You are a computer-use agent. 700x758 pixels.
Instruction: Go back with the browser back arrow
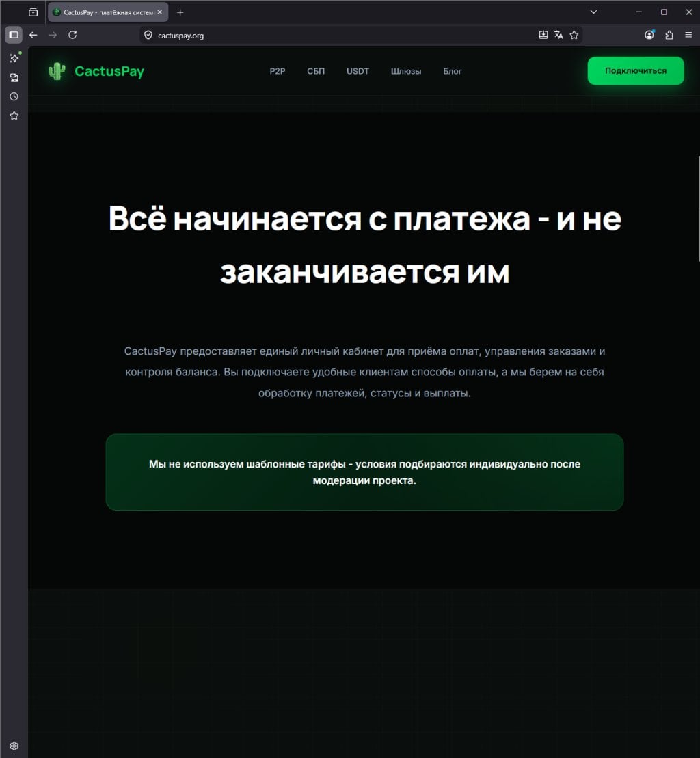pos(33,35)
